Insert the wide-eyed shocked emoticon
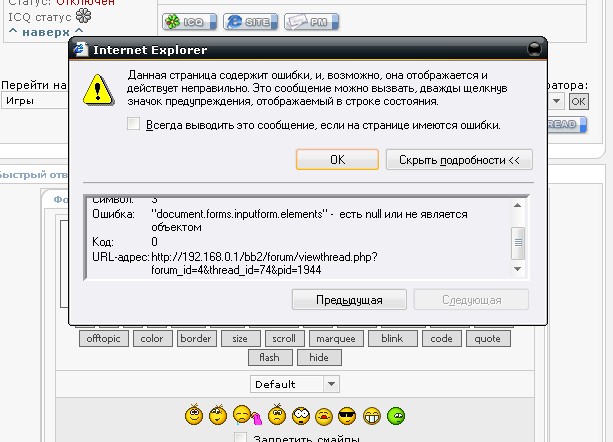Screen dimensions: 613x442 301,416
